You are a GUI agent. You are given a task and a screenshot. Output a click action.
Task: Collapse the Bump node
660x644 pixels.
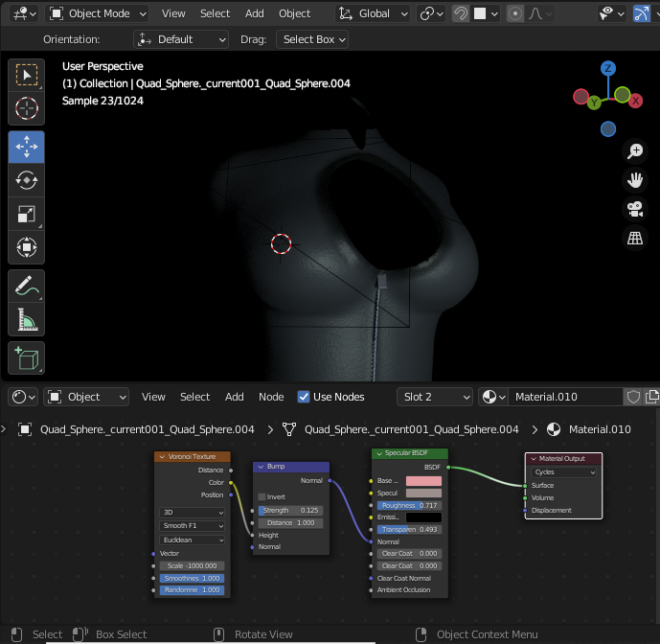(x=261, y=467)
